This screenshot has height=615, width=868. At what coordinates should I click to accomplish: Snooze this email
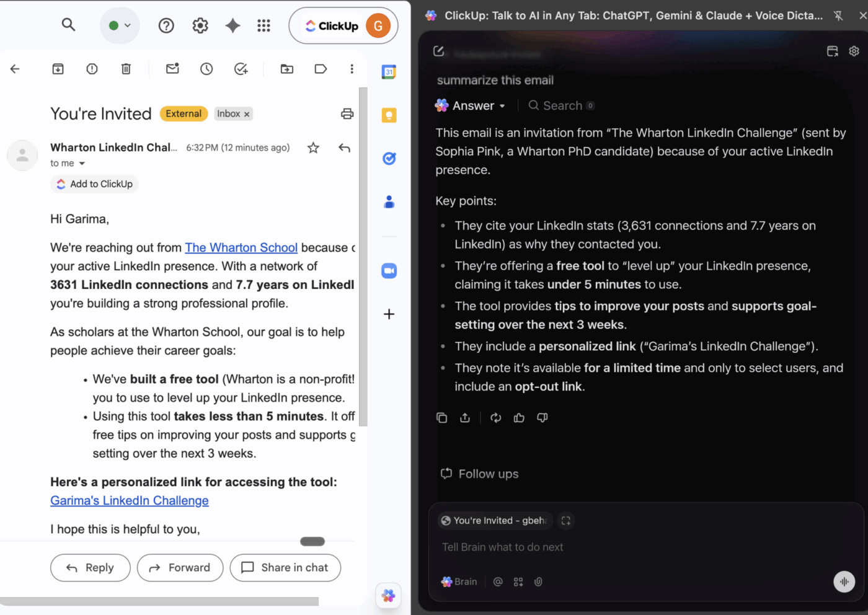(x=205, y=69)
